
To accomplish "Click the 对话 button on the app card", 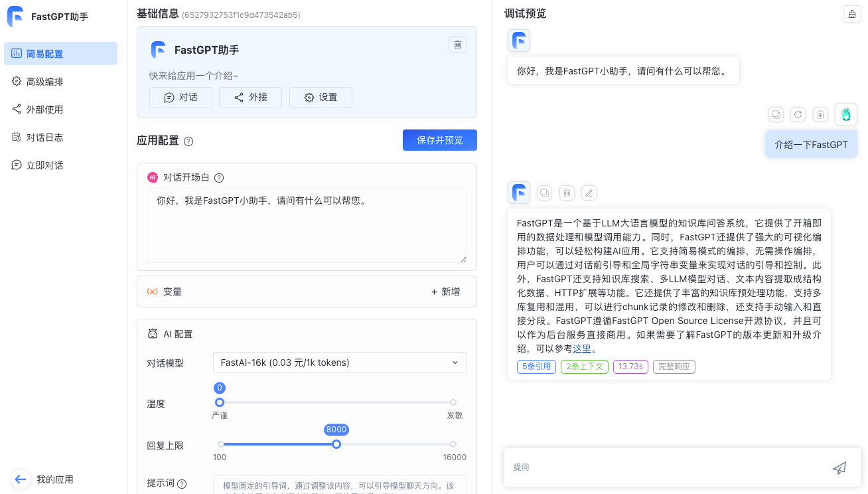I will click(181, 97).
